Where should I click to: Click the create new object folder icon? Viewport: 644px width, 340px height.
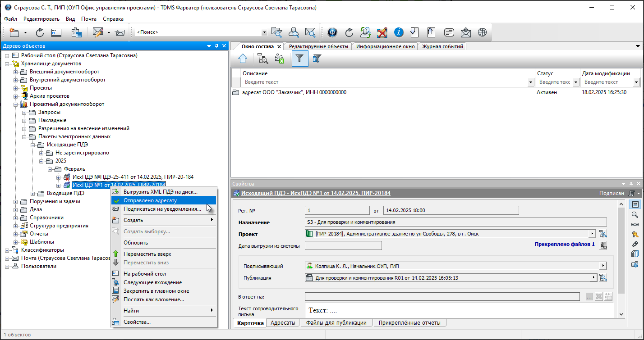point(15,32)
